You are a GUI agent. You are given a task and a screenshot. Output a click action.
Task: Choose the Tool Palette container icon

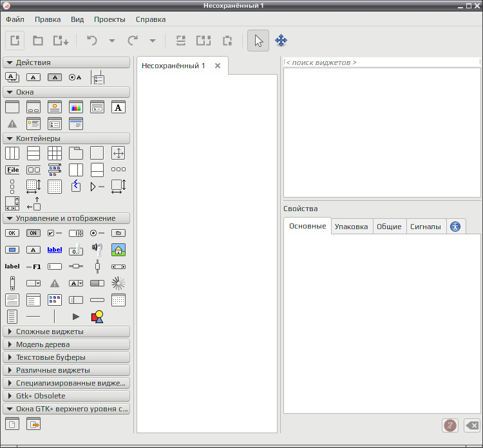coord(55,170)
